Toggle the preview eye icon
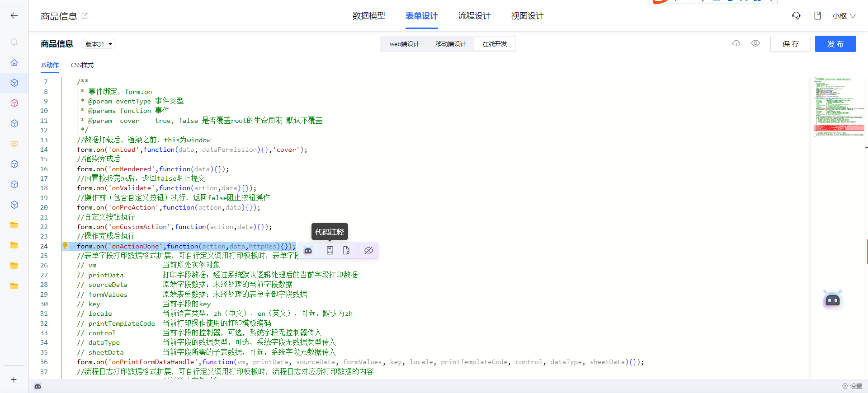 click(x=755, y=43)
